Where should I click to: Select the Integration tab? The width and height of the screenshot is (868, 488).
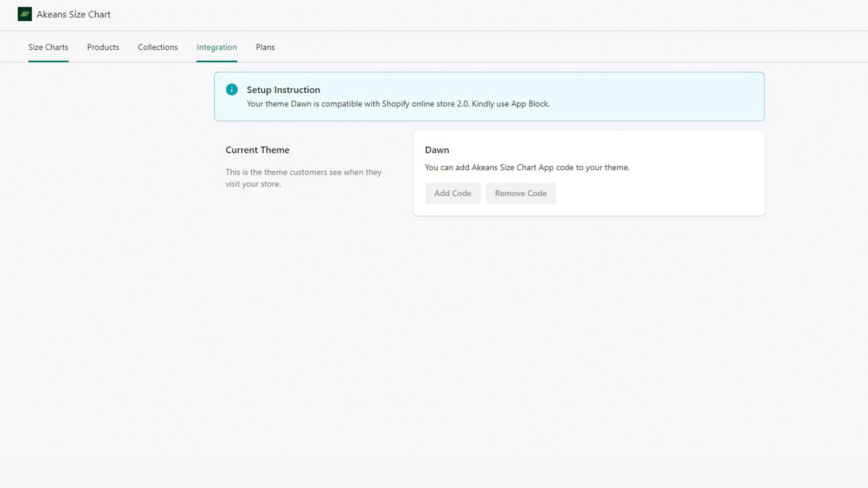point(216,47)
